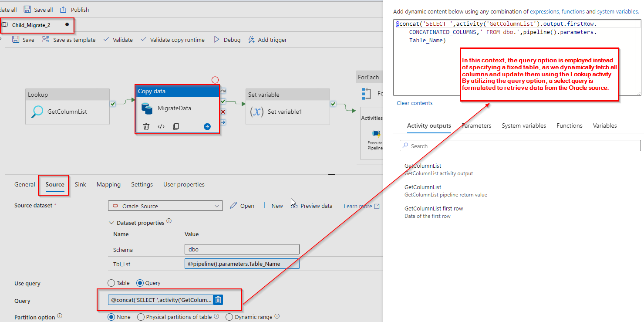Viewport: 644px width, 322px height.
Task: Start Validate copy runtime
Action: click(172, 40)
